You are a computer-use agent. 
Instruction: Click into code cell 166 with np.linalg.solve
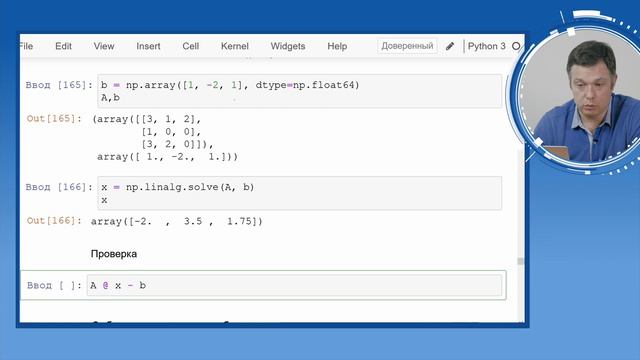click(x=299, y=193)
